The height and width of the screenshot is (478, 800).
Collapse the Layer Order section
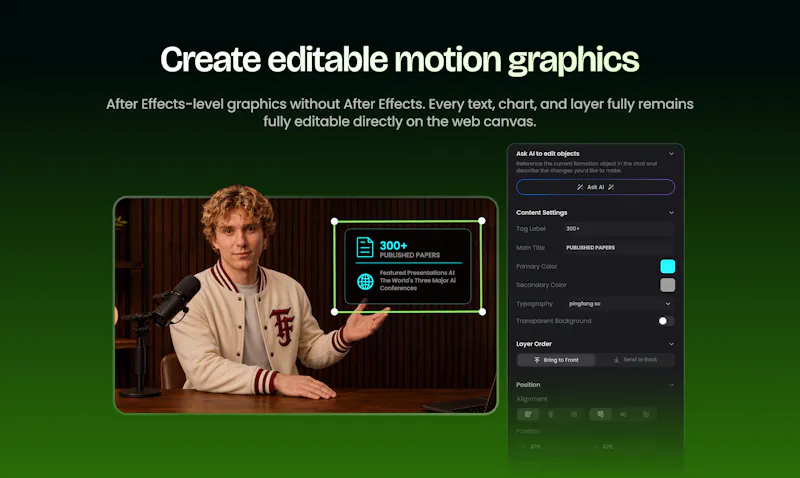[671, 344]
